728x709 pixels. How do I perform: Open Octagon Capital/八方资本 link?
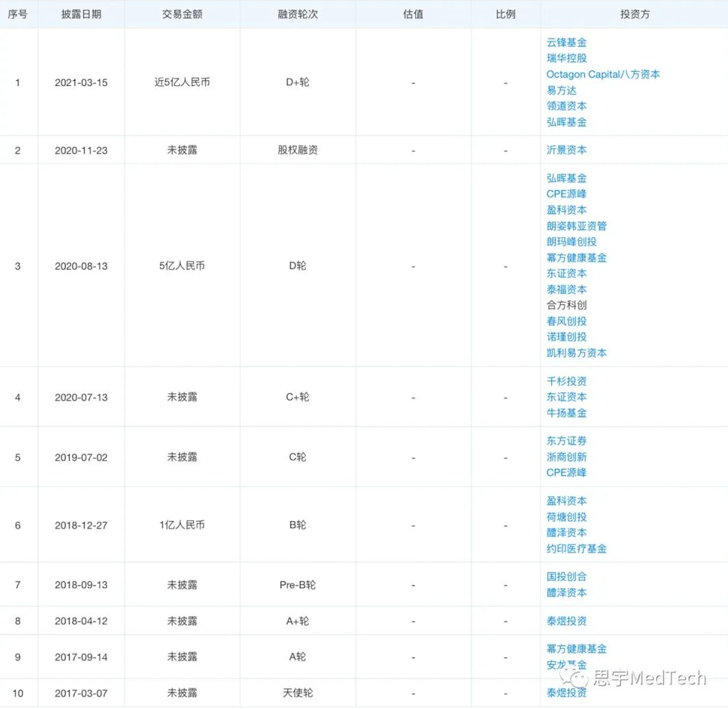pos(603,74)
